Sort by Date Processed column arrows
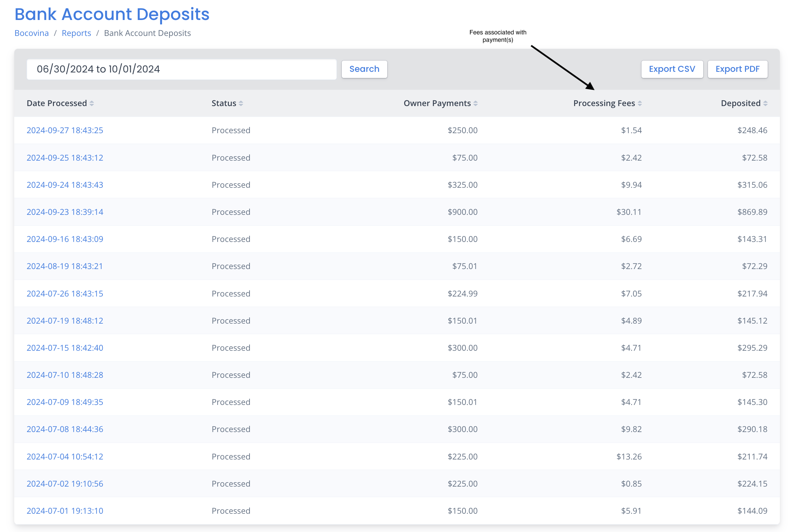The height and width of the screenshot is (532, 788). 92,103
